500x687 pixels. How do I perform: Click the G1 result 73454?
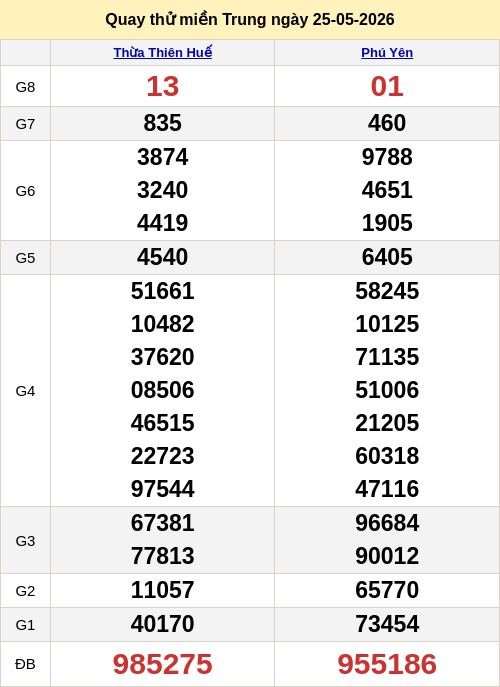point(387,624)
